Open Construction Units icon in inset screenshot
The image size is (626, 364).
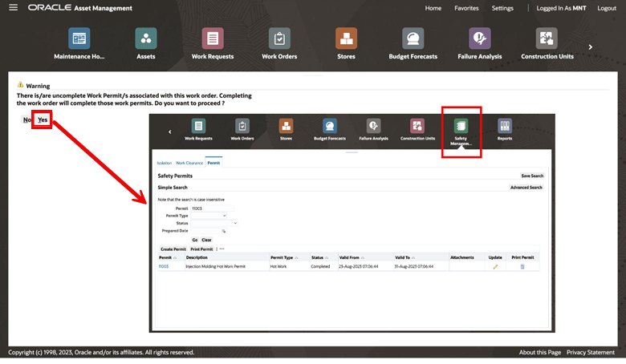pos(417,126)
